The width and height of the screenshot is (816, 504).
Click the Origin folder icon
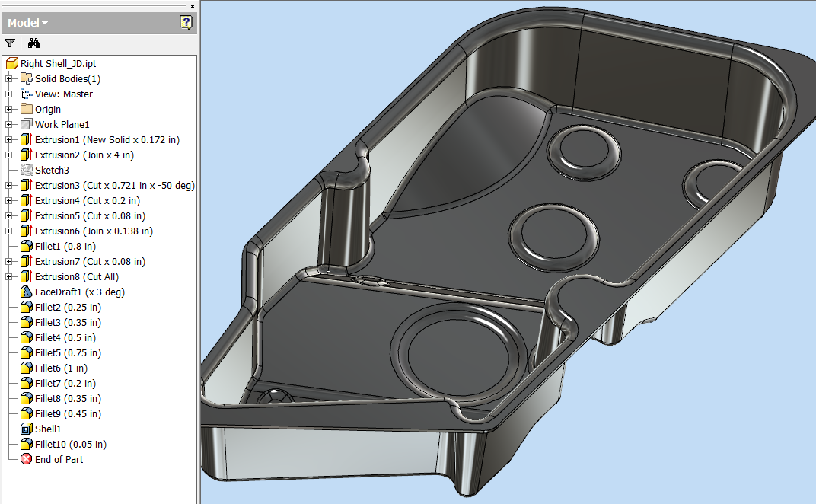point(27,109)
